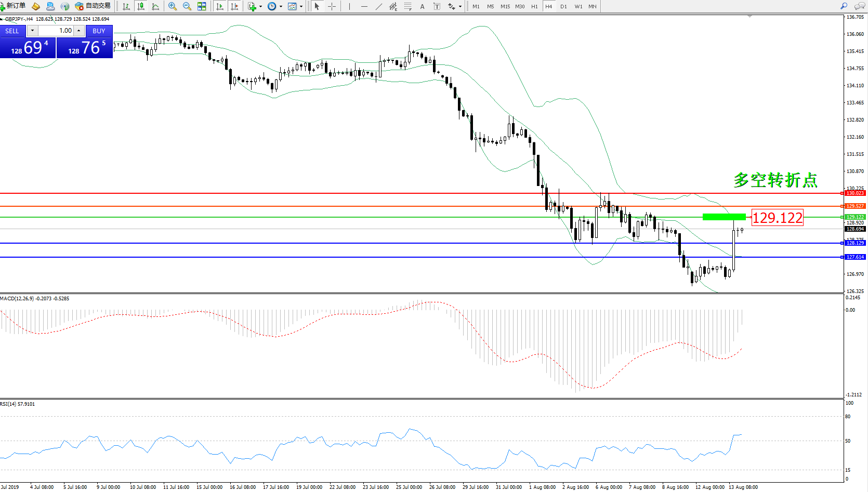868x492 pixels.
Task: Select the crosshair cursor tool
Action: [x=332, y=6]
